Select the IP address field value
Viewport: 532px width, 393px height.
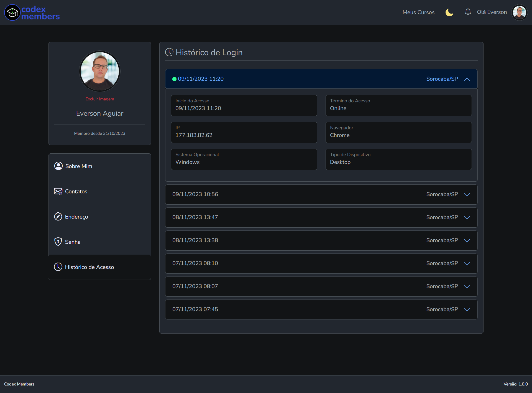[x=194, y=135]
